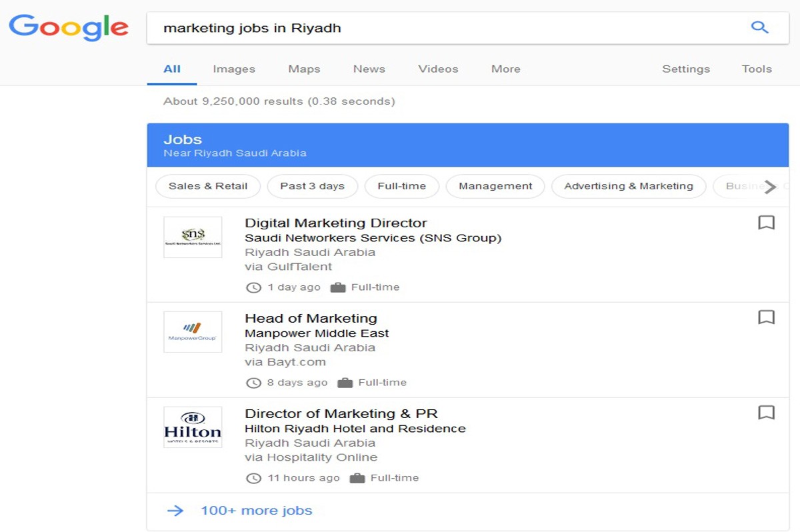Open the News results tab
The image size is (800, 532).
pos(369,69)
